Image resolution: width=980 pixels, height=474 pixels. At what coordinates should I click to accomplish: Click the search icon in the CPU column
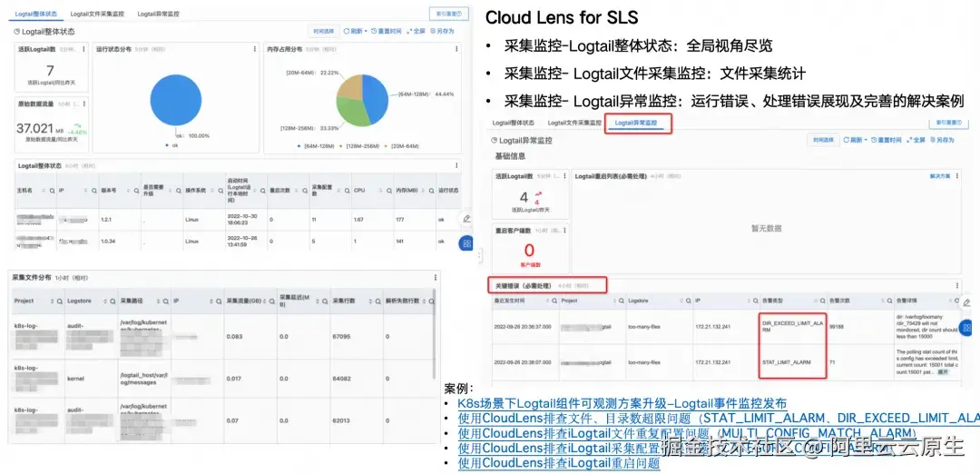(389, 190)
